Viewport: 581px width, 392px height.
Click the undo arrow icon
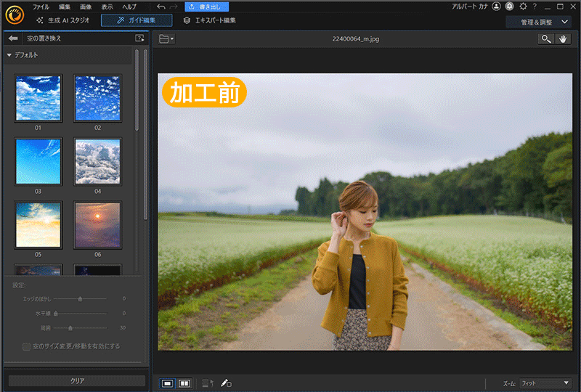click(161, 7)
